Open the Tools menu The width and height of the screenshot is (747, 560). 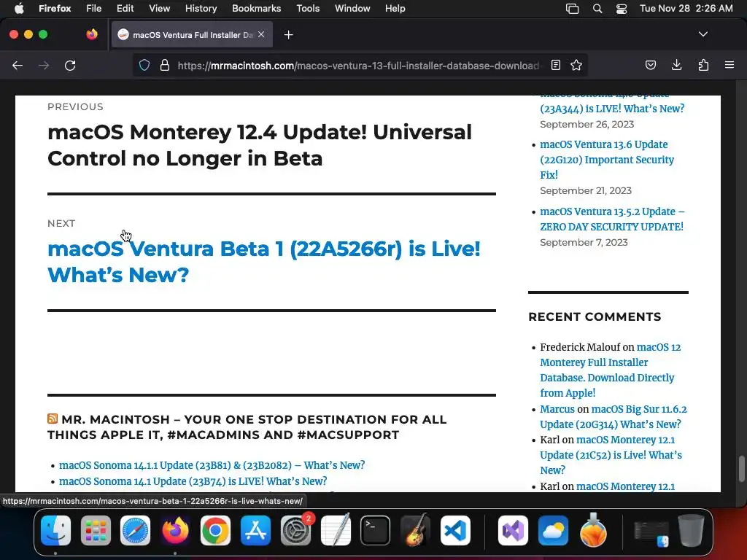(x=308, y=9)
